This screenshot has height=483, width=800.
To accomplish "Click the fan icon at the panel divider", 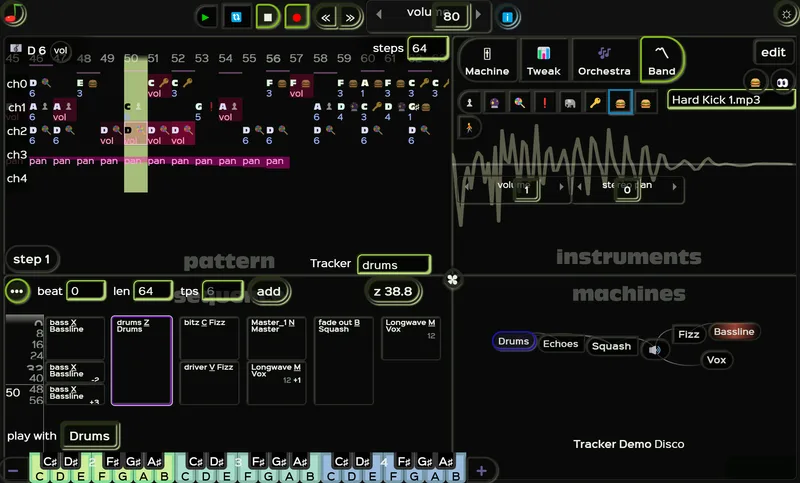I will (452, 279).
